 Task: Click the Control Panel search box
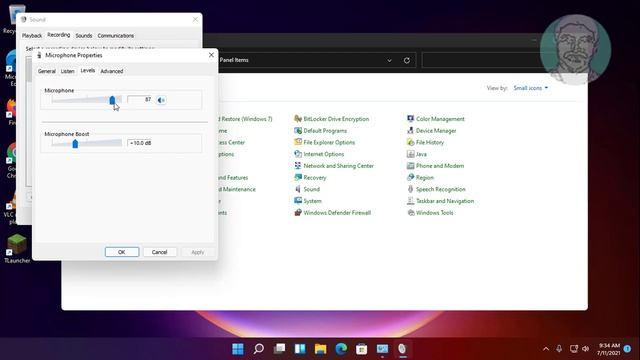click(482, 60)
